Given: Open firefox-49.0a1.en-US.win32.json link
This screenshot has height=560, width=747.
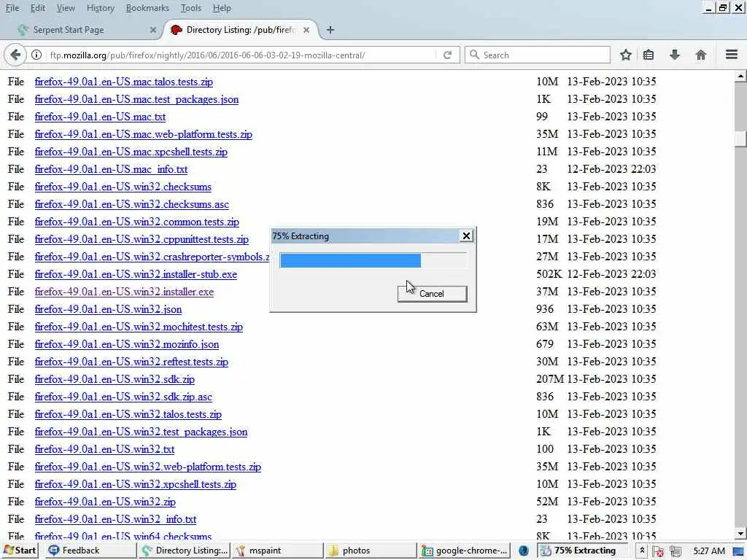Looking at the screenshot, I should [108, 309].
